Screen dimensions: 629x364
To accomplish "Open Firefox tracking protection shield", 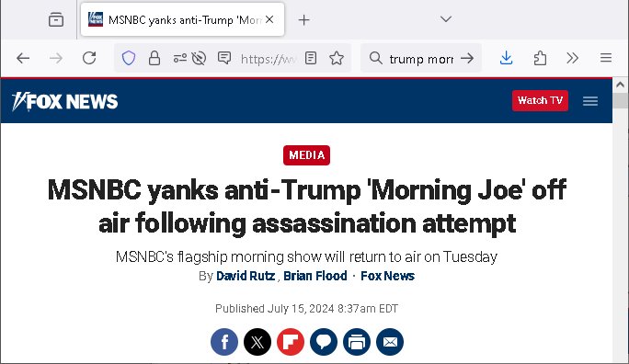I will [x=129, y=58].
